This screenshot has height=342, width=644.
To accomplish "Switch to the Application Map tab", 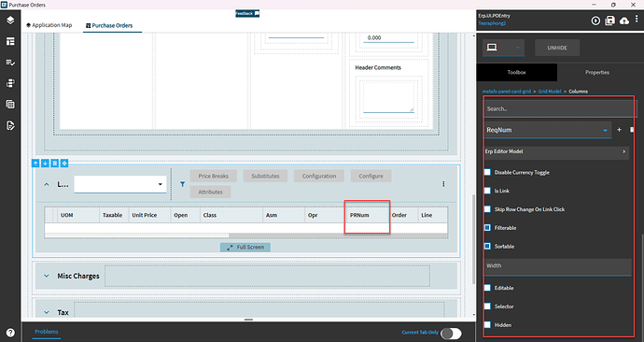I will click(49, 25).
